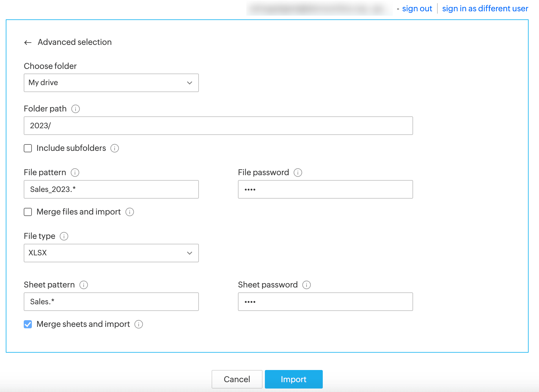This screenshot has width=539, height=392.
Task: Open the Choose folder dropdown showing My drive
Action: click(111, 83)
